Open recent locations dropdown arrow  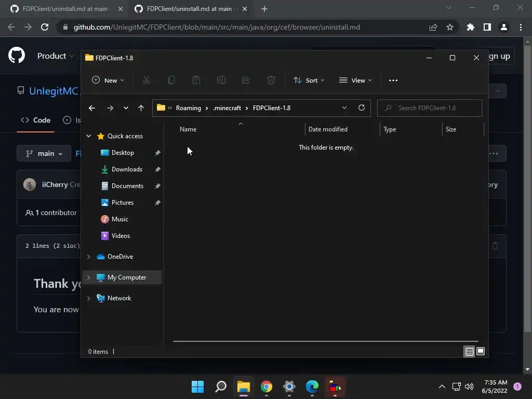click(126, 108)
